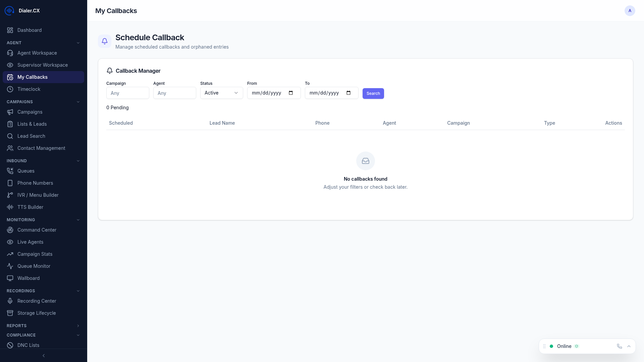The height and width of the screenshot is (362, 644).
Task: Expand the REPORTS section
Action: (78, 325)
